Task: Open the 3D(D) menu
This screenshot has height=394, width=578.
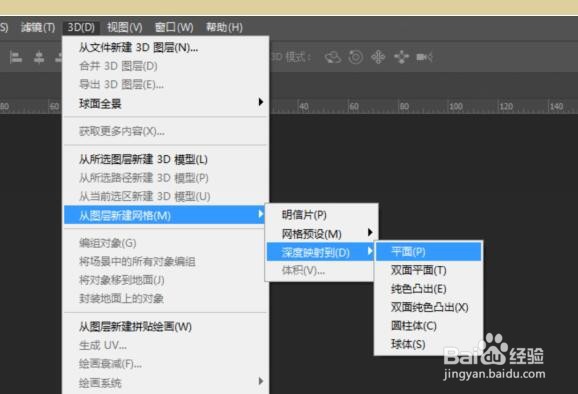Action: coord(81,27)
